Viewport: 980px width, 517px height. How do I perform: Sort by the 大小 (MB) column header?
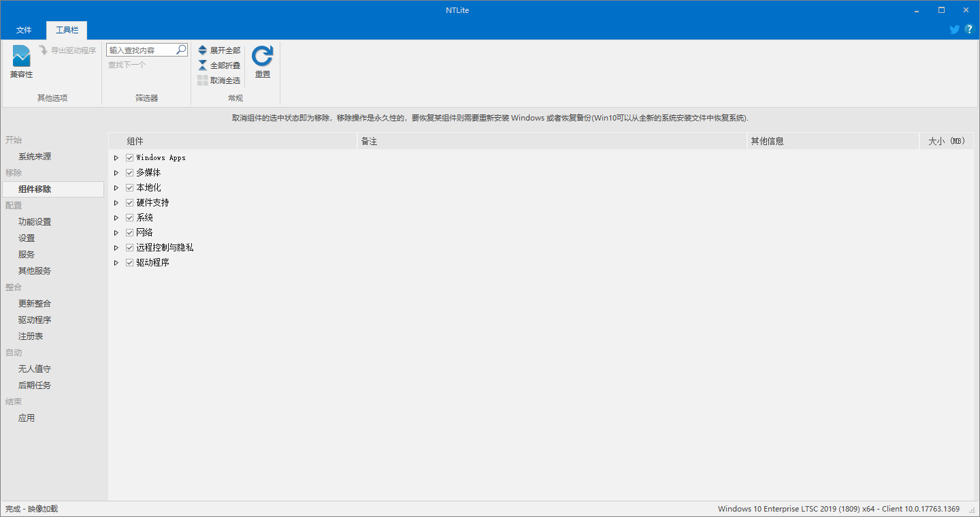pyautogui.click(x=946, y=141)
